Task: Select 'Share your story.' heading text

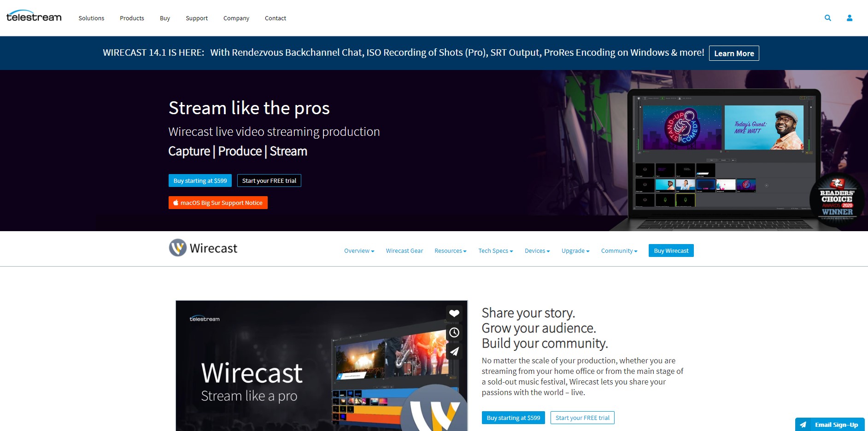Action: [x=528, y=313]
